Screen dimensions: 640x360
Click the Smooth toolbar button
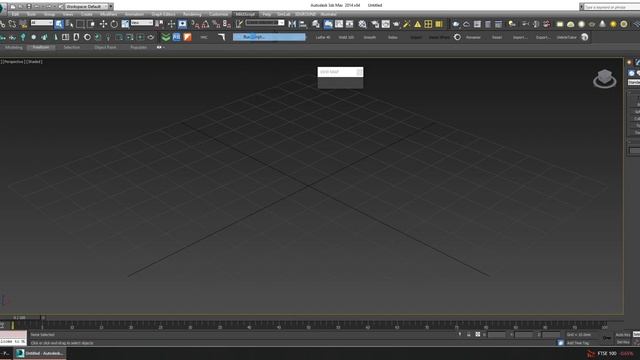(x=369, y=37)
